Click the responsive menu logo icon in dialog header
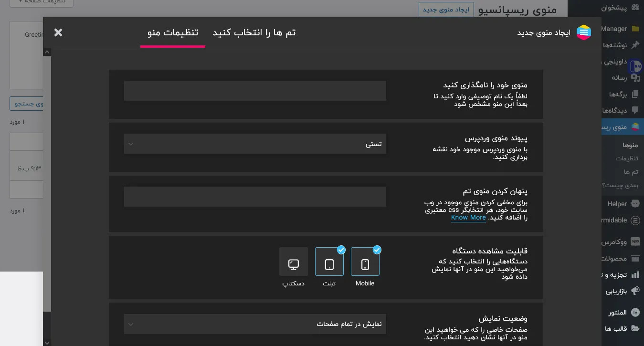 [584, 32]
